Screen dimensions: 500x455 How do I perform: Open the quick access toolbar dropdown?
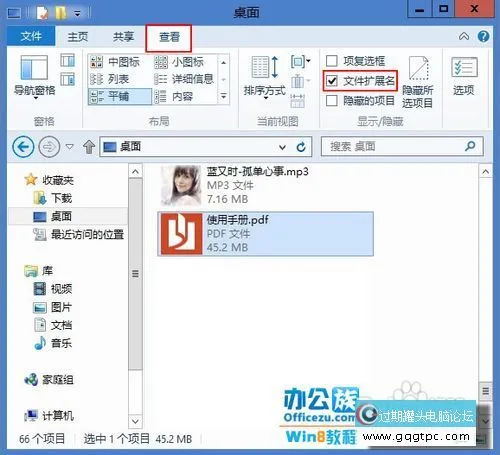(77, 14)
